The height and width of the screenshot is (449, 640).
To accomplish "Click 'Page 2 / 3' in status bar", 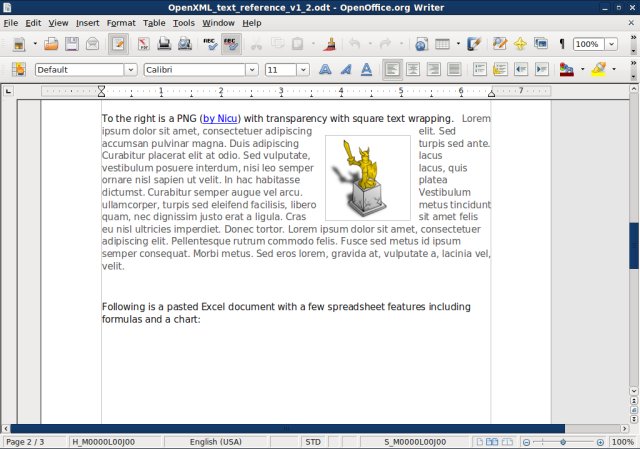I will [25, 442].
